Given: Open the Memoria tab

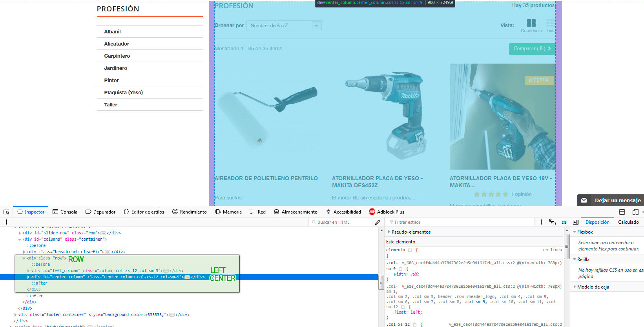Looking at the screenshot, I should click(228, 212).
